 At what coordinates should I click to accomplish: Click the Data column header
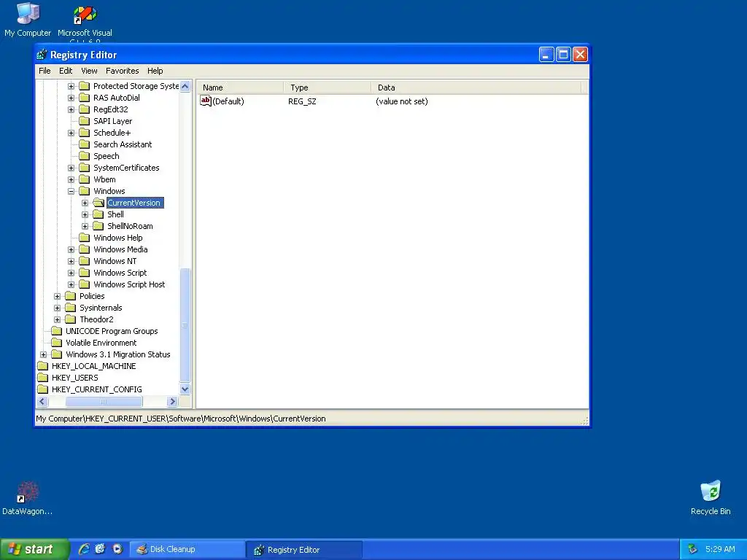[x=476, y=87]
